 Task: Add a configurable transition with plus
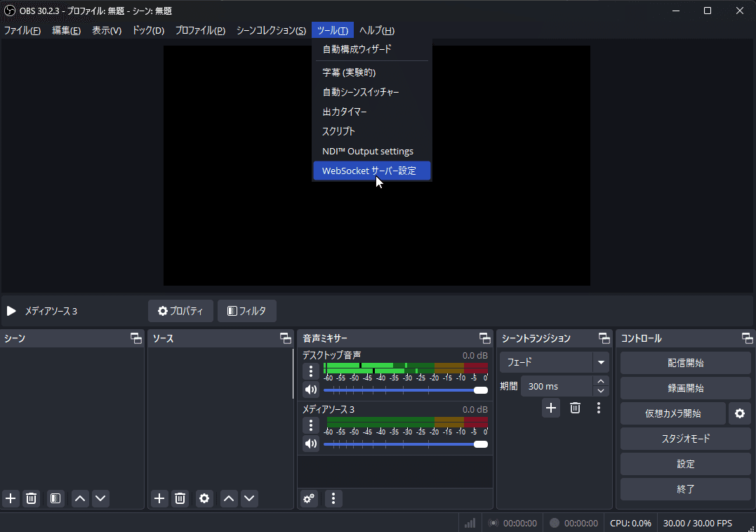click(x=551, y=408)
